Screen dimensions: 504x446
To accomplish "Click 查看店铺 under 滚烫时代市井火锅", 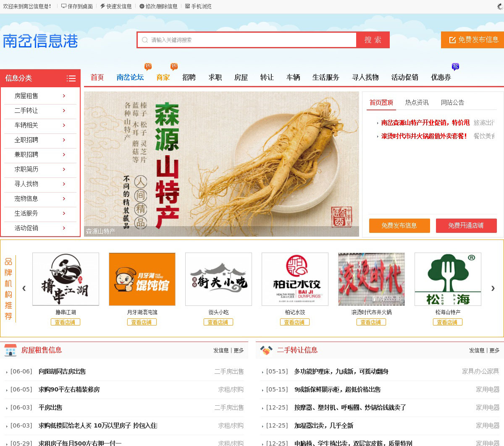I will click(x=371, y=322).
